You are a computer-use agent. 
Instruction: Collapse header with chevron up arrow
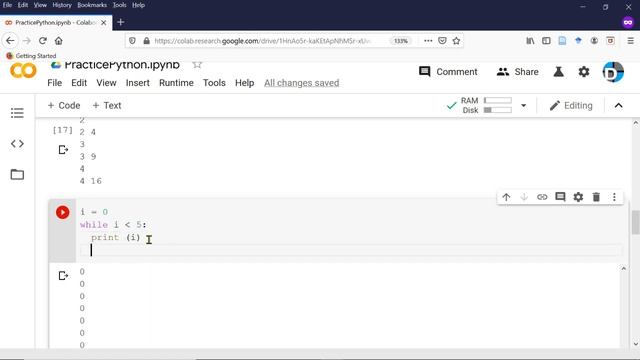click(618, 106)
